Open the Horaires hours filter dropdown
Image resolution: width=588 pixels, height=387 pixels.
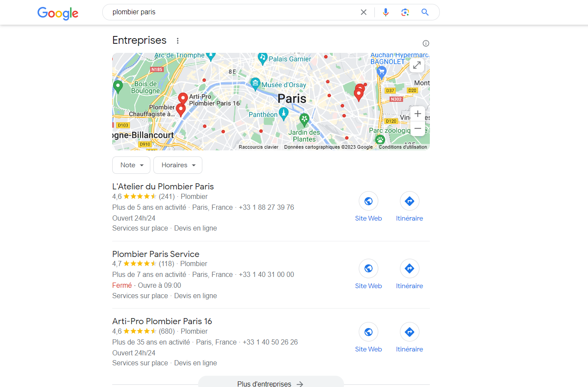coord(178,165)
